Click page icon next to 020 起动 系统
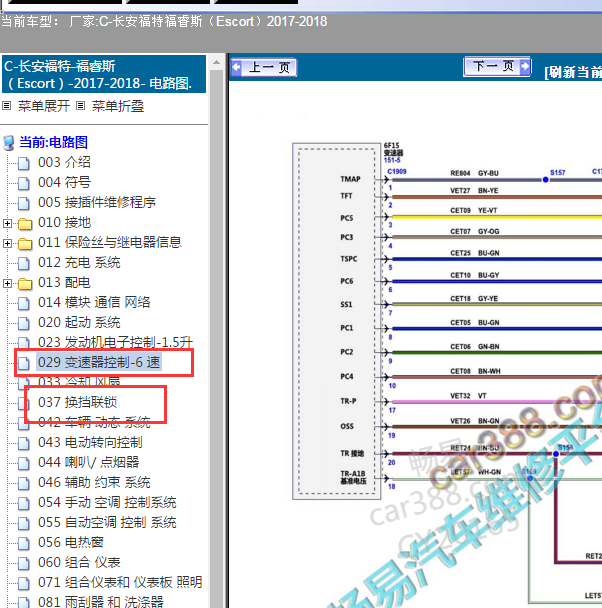This screenshot has width=602, height=608. (24, 324)
